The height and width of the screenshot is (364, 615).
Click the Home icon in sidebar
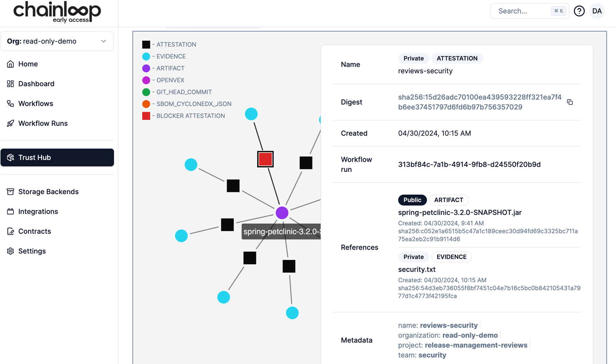tap(10, 64)
